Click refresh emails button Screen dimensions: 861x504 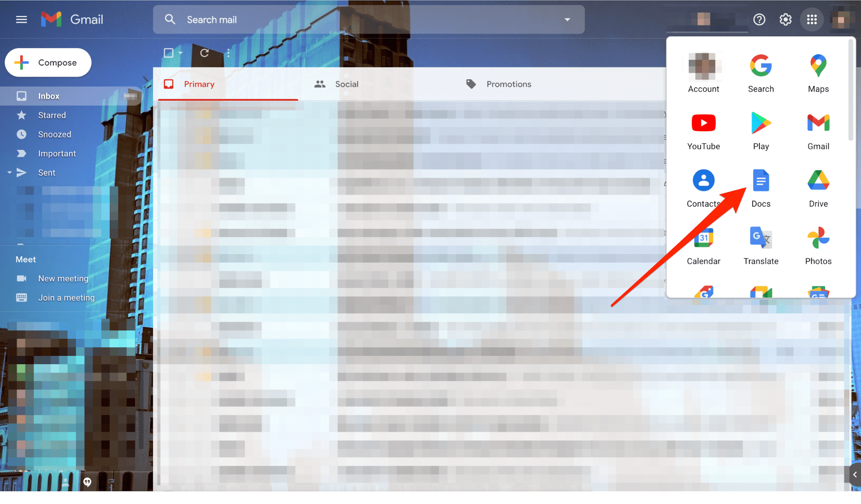[205, 53]
